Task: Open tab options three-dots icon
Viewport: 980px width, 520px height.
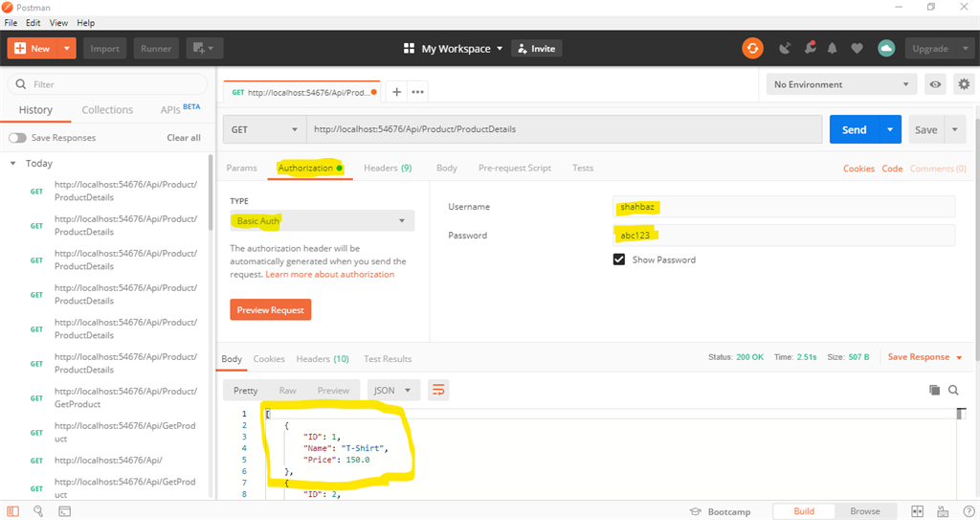Action: (417, 92)
